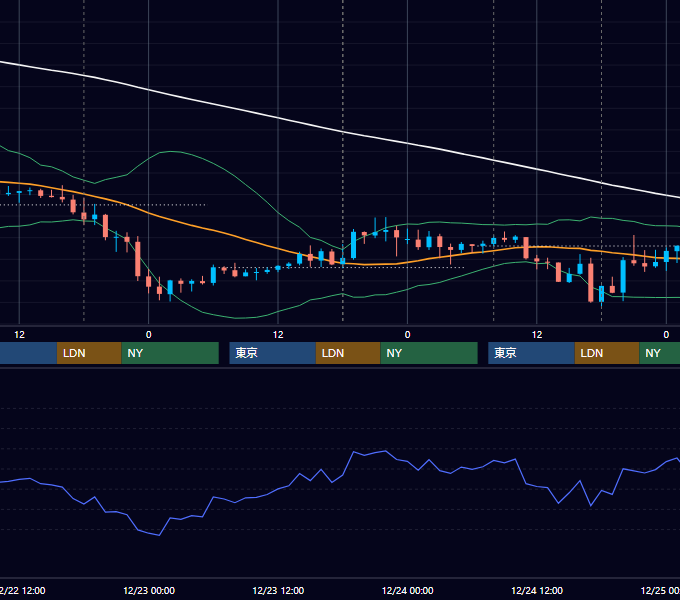Image resolution: width=680 pixels, height=600 pixels.
Task: Click hour label 12 above 12/23 12:00
Action: tap(278, 335)
